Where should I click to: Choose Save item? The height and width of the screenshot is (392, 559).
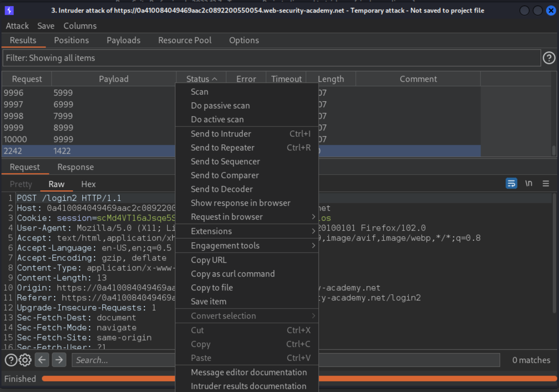(247, 302)
